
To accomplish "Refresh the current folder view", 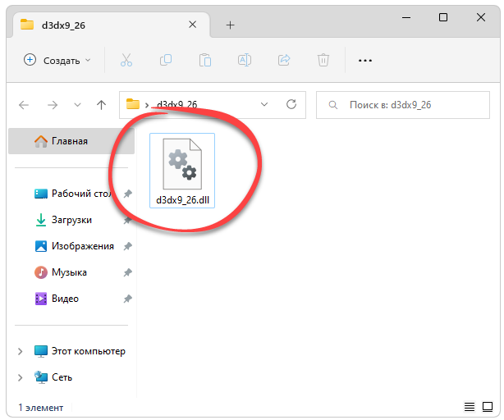I will tap(291, 105).
